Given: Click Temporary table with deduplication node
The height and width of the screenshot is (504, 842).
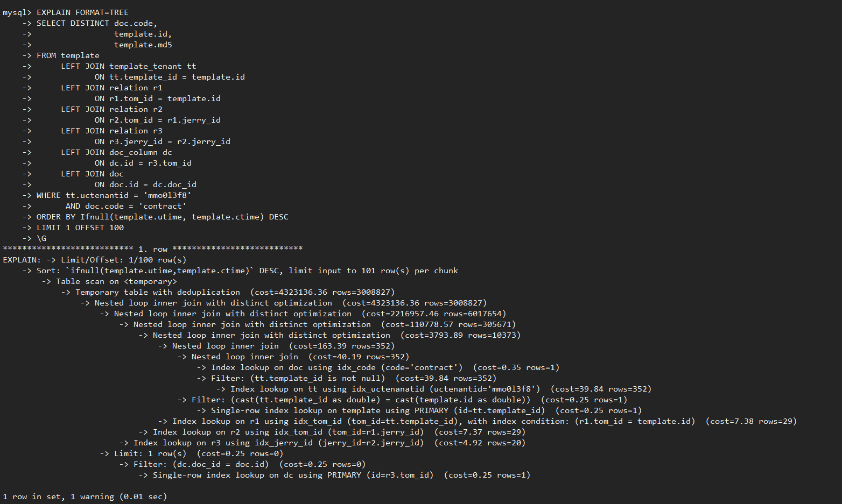Looking at the screenshot, I should coord(158,292).
